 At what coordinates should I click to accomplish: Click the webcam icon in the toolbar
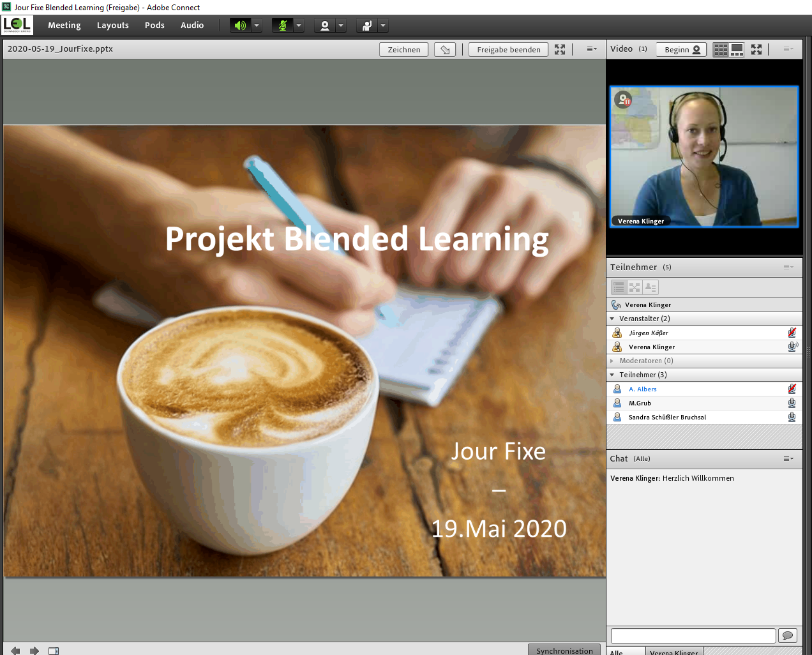coord(326,26)
